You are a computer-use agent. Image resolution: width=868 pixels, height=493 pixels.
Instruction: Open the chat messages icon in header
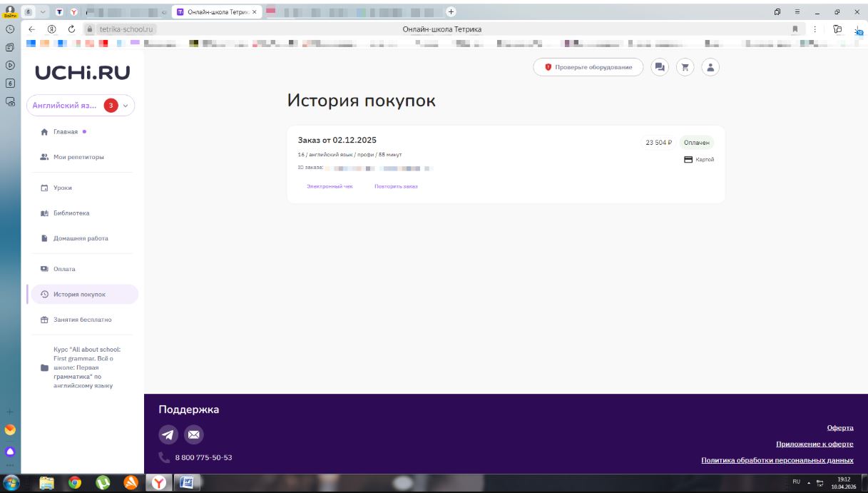660,67
